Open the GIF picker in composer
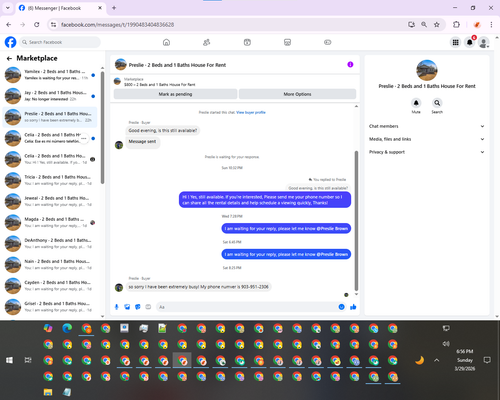500x400 pixels. pos(148,307)
